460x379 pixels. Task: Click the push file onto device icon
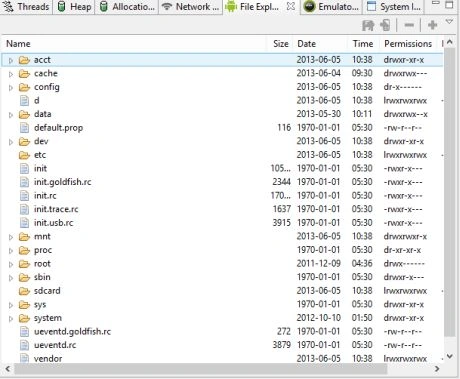[x=385, y=25]
